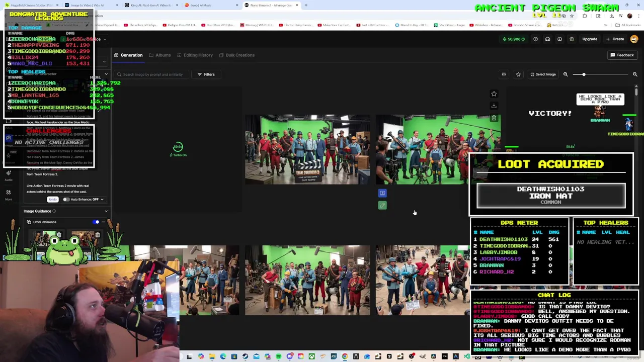Click the favorites star filter beside Select Image
The image size is (644, 362).
(x=518, y=74)
